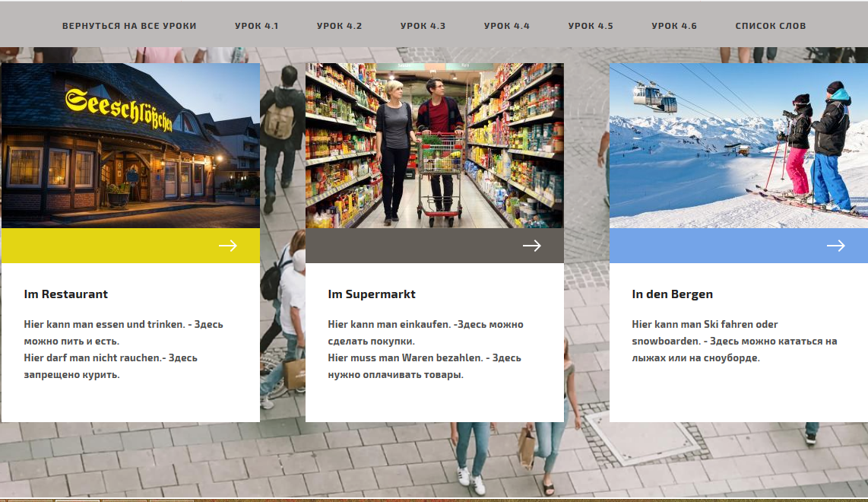Open the 'Вернуться на все уроки' menu item

pyautogui.click(x=129, y=26)
